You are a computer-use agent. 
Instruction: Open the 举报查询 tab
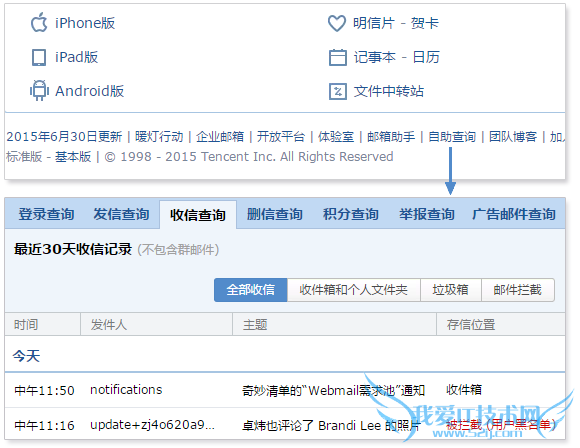(426, 214)
